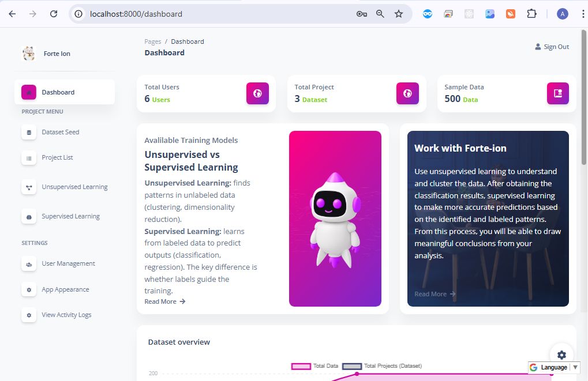Open Unsupervised Learning via its sidebar icon
Viewport: 588px width, 381px height.
pyautogui.click(x=29, y=187)
